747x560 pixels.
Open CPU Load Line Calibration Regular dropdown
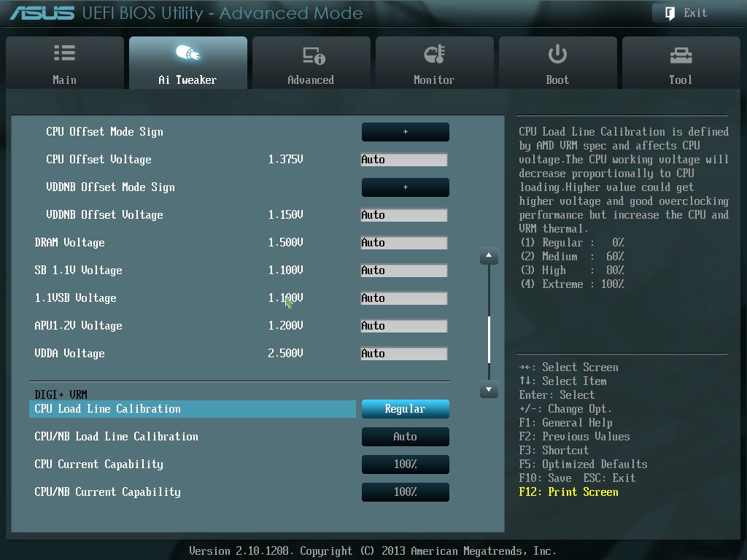406,409
